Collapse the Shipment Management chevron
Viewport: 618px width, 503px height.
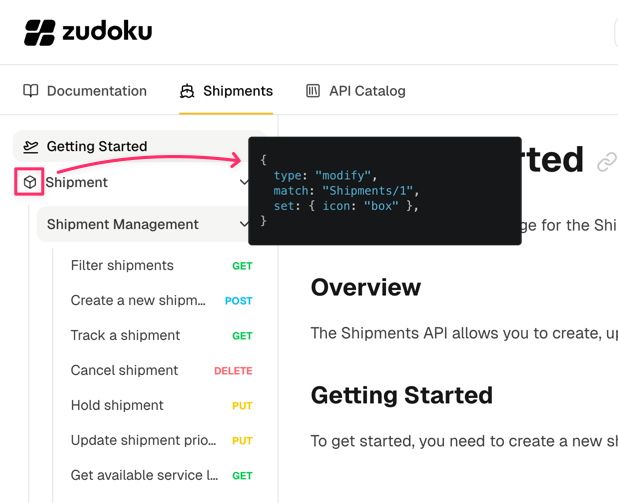coord(244,225)
